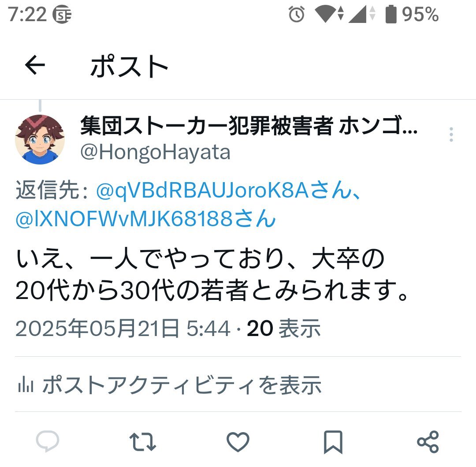The image size is (476, 467).
Task: Tap the post timestamp 2025年05月21日 5:44
Action: click(x=123, y=329)
